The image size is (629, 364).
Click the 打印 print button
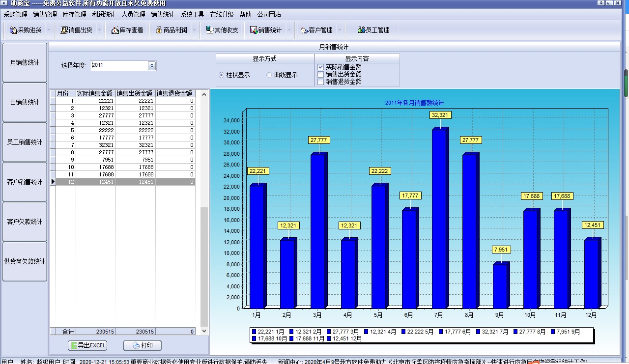(x=143, y=345)
